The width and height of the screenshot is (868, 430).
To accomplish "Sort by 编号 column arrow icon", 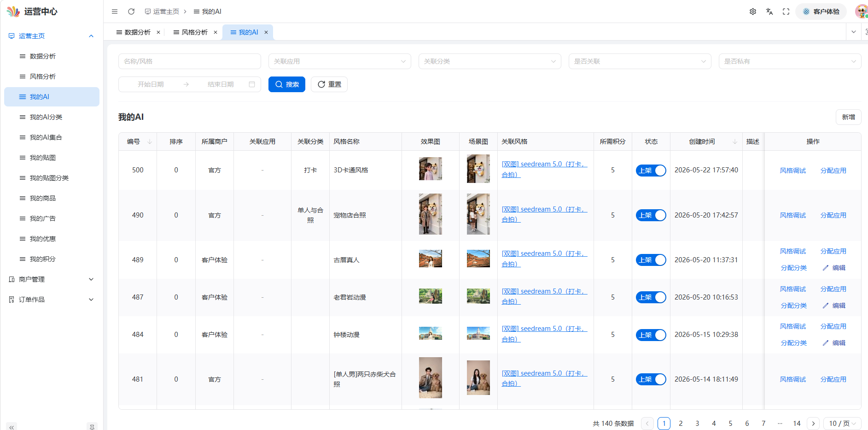I will pos(150,141).
